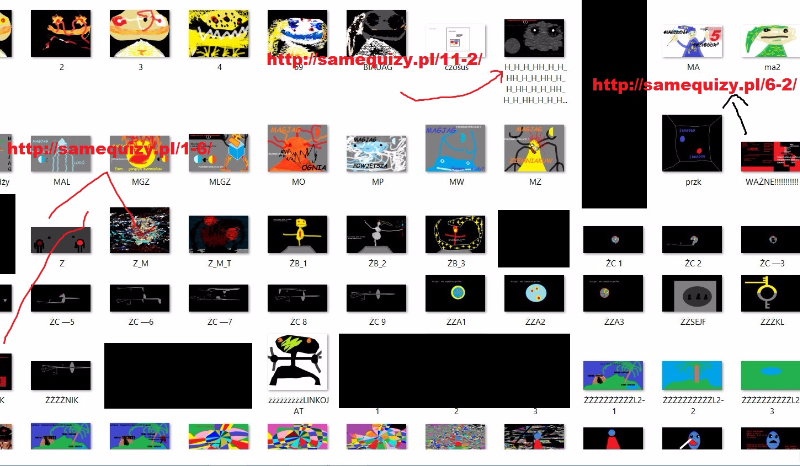The height and width of the screenshot is (466, 800).
Task: Open the ma2 green face thumbnail
Action: (771, 40)
